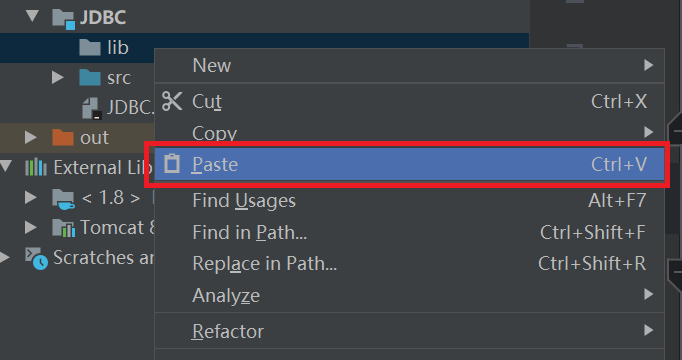Click the orange out folder icon

click(63, 137)
